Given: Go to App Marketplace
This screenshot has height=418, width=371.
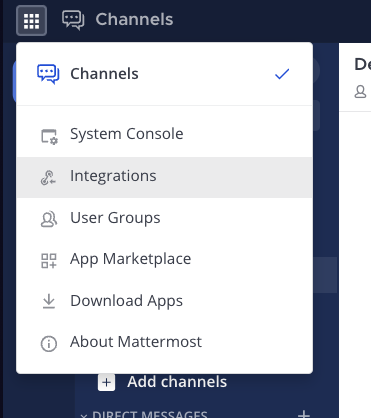Looking at the screenshot, I should click(164, 260).
